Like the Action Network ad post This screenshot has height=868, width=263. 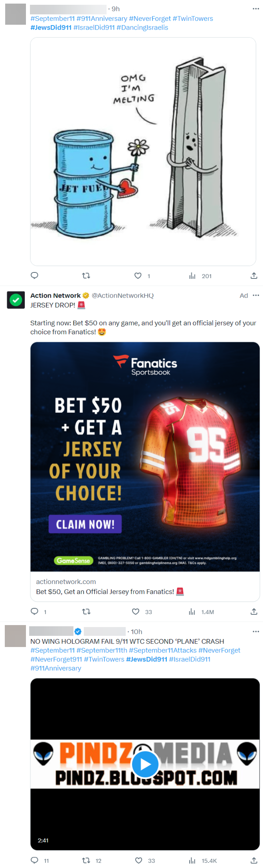coord(136,612)
